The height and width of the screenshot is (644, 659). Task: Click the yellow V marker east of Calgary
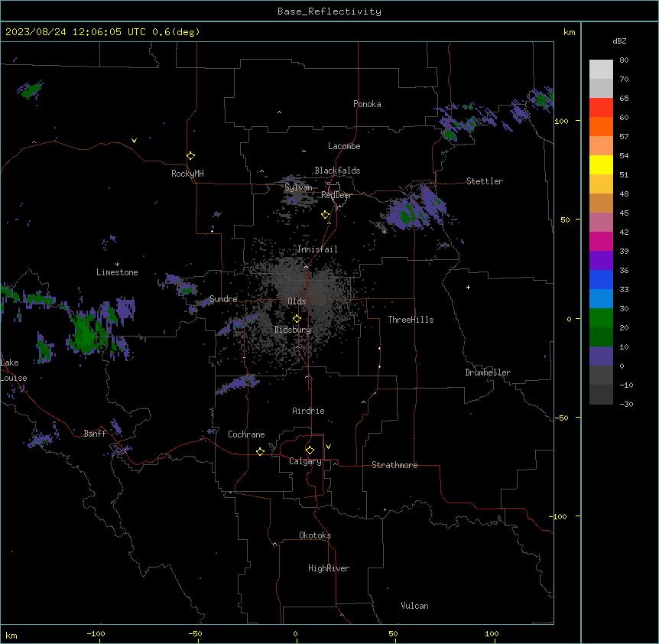coord(328,447)
